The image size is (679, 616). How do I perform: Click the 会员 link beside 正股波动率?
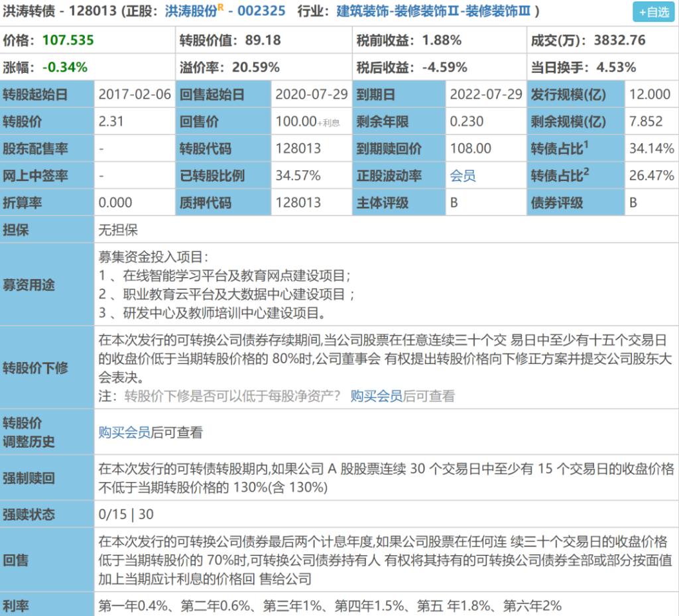click(462, 176)
